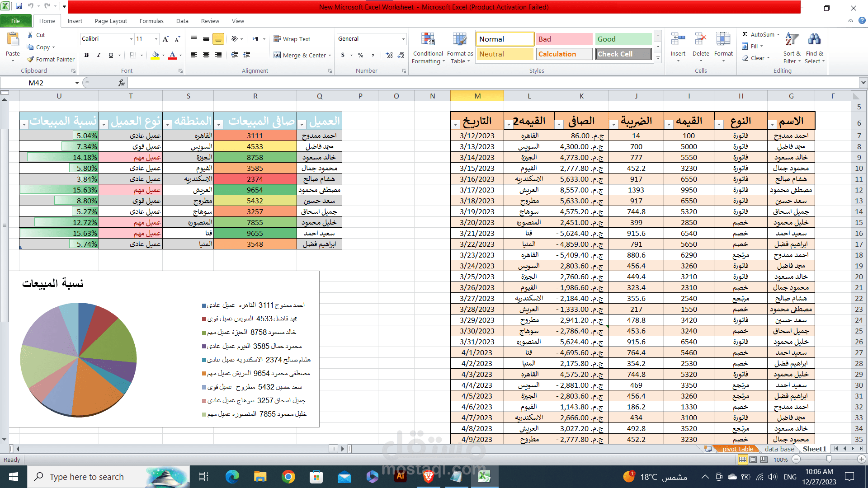This screenshot has width=868, height=488.
Task: Open Microsoft Edge from the taskbar
Action: tap(232, 477)
